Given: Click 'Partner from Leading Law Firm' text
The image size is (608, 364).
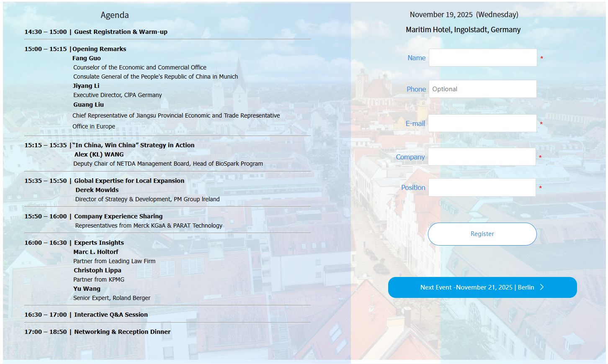Looking at the screenshot, I should click(114, 261).
